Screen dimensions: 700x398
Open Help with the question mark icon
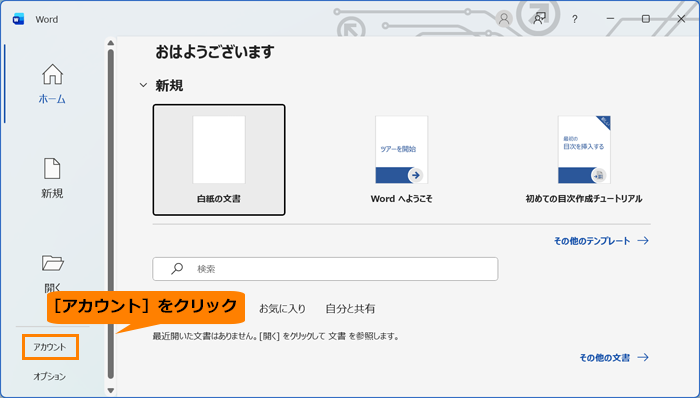pyautogui.click(x=575, y=19)
